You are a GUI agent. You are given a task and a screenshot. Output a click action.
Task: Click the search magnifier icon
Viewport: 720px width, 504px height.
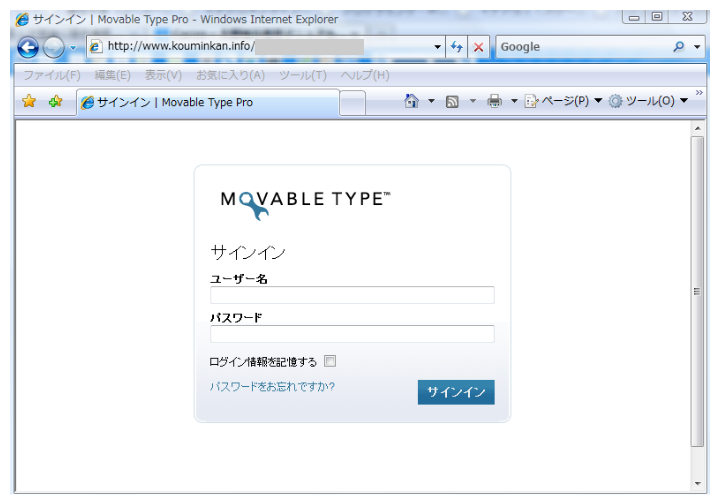(679, 46)
